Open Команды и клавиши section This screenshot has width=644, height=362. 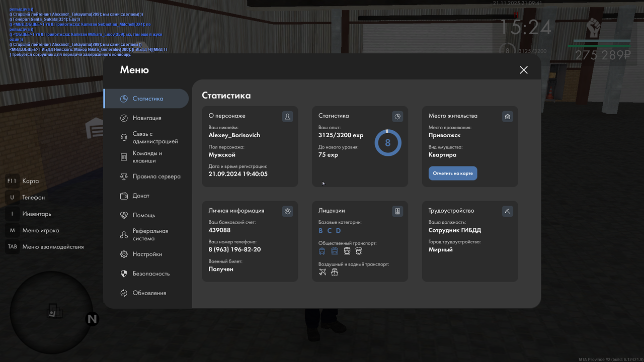point(146,157)
